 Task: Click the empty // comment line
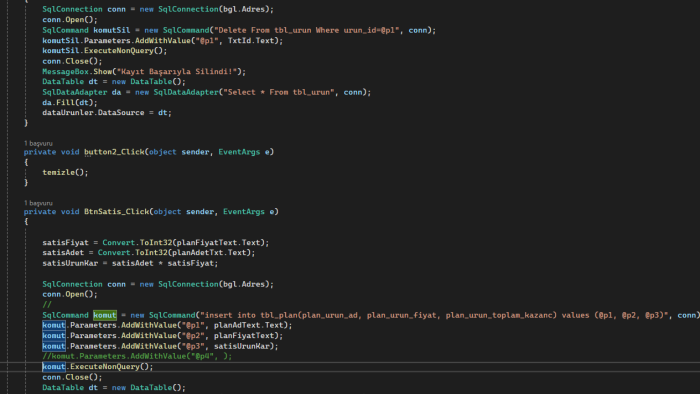click(47, 304)
